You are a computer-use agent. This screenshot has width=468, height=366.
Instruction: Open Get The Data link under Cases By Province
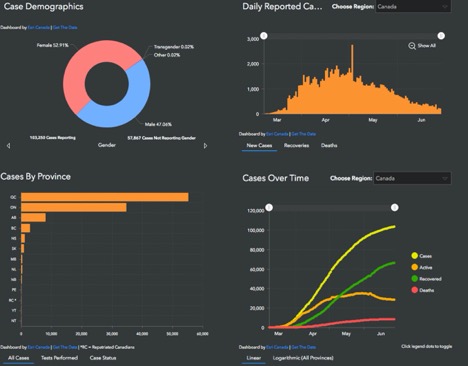pyautogui.click(x=65, y=347)
